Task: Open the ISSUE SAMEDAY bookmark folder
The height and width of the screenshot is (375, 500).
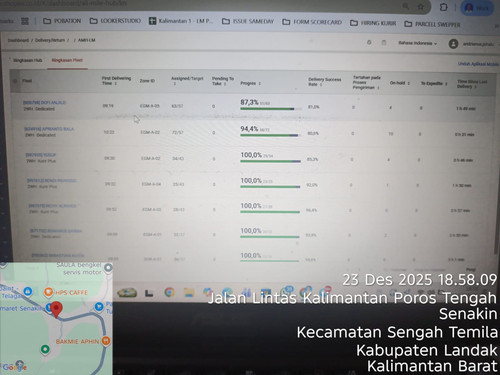Action: pos(248,22)
